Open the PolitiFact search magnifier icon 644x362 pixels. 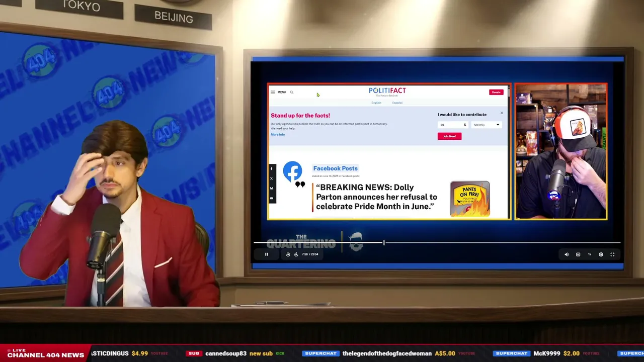pos(291,92)
